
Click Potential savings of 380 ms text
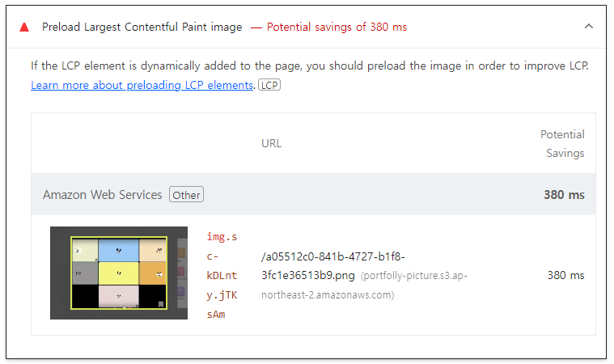[337, 27]
